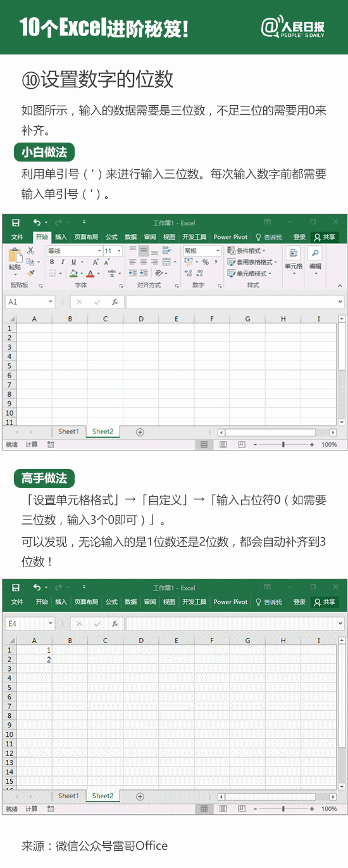This screenshot has height=868, width=348.
Task: Click the Save icon in the first Excel window
Action: click(x=16, y=222)
